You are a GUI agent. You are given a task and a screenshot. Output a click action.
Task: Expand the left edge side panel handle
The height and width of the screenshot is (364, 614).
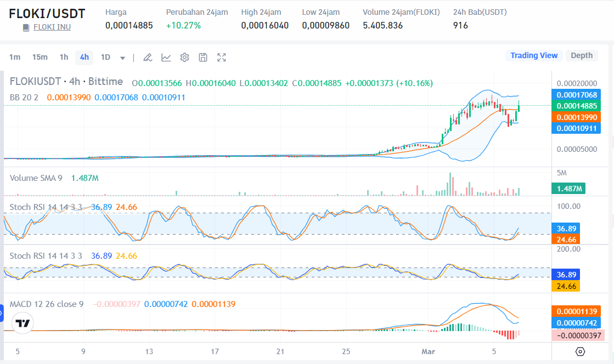tap(2, 315)
